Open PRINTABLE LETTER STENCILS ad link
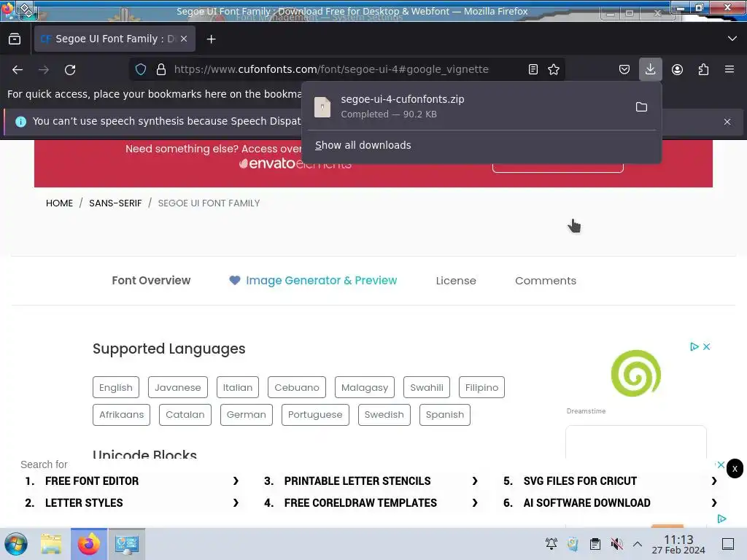 point(371,481)
